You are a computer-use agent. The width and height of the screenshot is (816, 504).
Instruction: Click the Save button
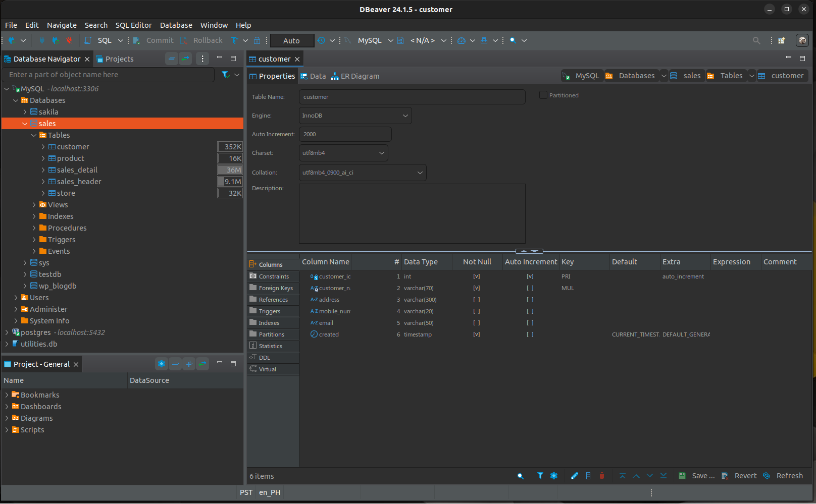(697, 476)
